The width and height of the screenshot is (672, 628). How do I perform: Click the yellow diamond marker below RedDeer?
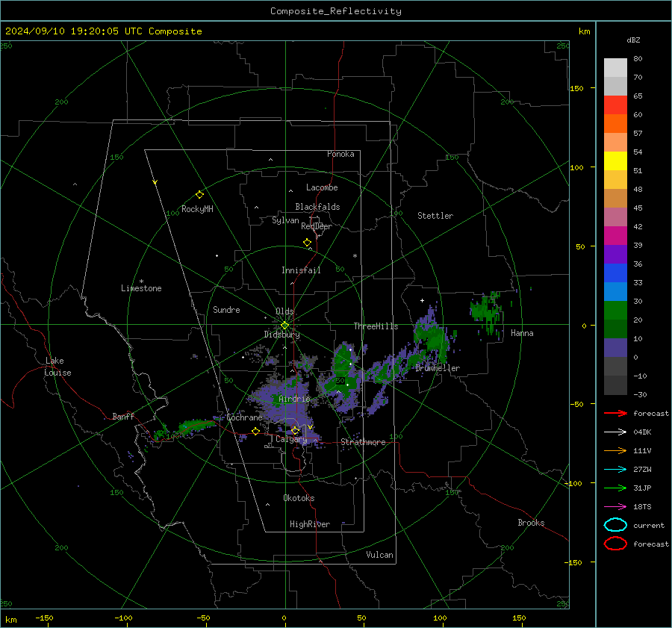307,243
